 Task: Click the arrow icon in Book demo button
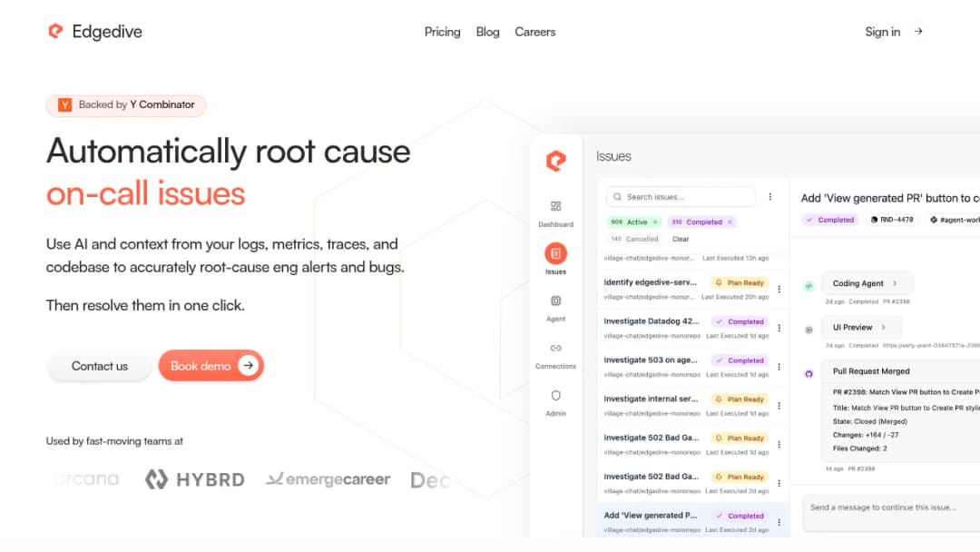tap(248, 366)
